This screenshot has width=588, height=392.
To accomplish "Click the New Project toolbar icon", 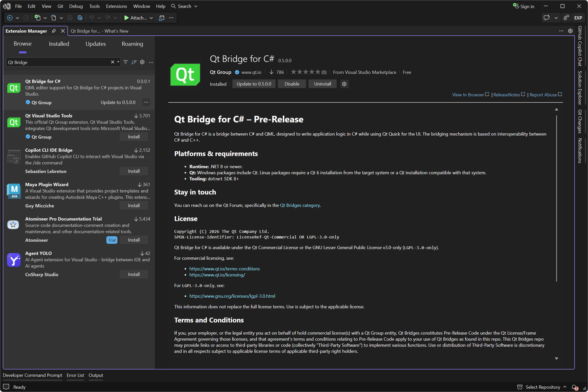I will tap(38, 18).
